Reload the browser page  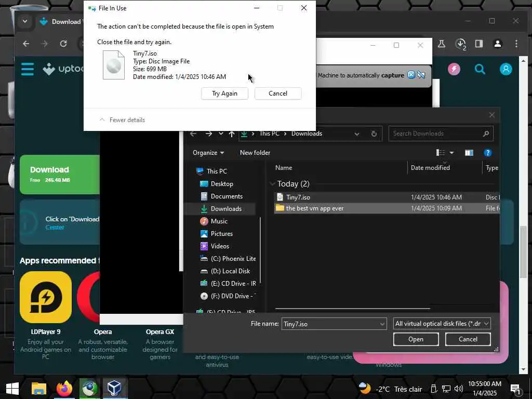[63, 44]
